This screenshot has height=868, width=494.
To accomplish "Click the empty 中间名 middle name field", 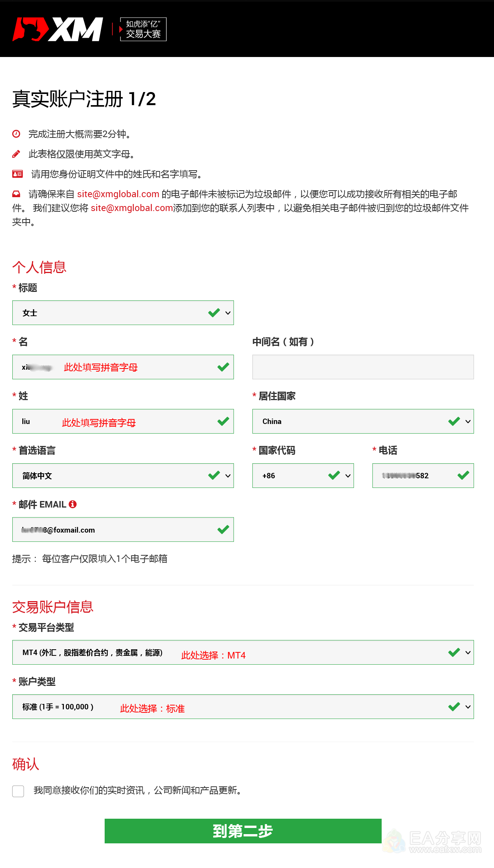I will pyautogui.click(x=363, y=367).
